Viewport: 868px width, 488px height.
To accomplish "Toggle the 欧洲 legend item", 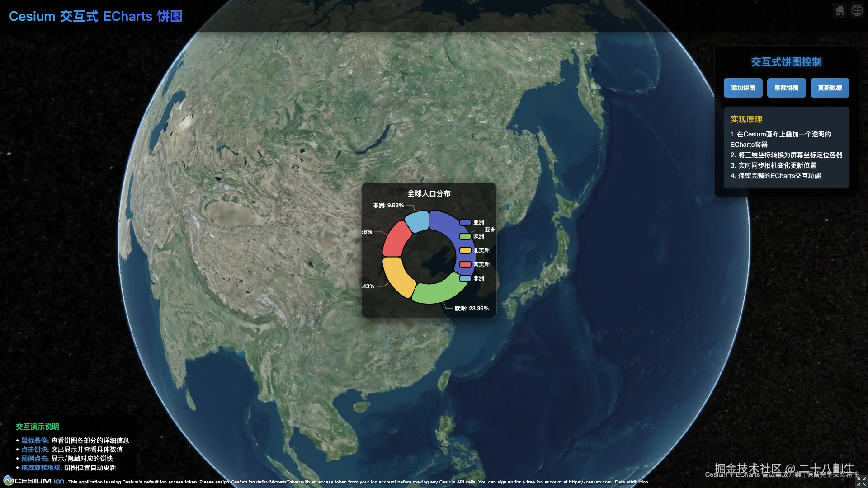I will tap(472, 236).
